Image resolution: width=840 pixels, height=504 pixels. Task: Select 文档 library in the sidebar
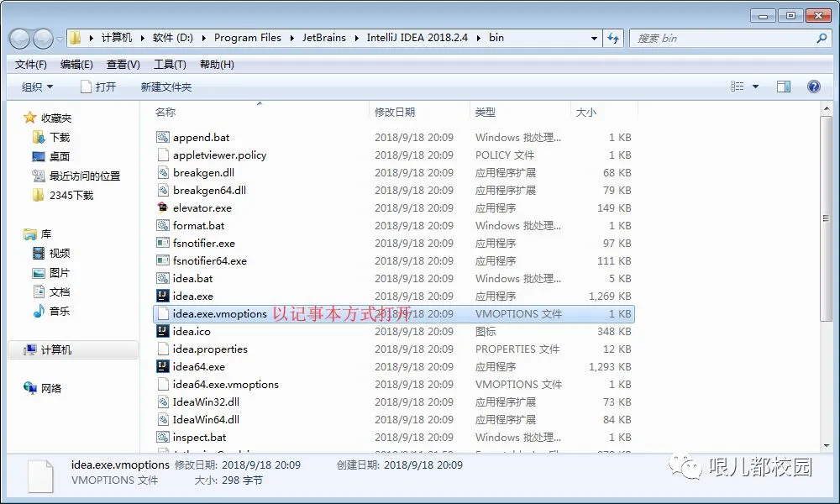[51, 292]
